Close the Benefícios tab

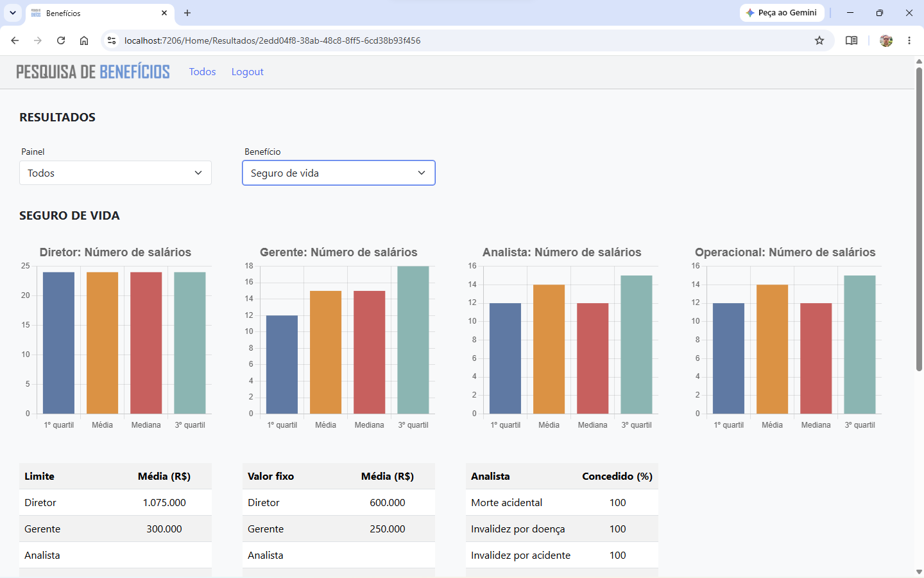164,13
